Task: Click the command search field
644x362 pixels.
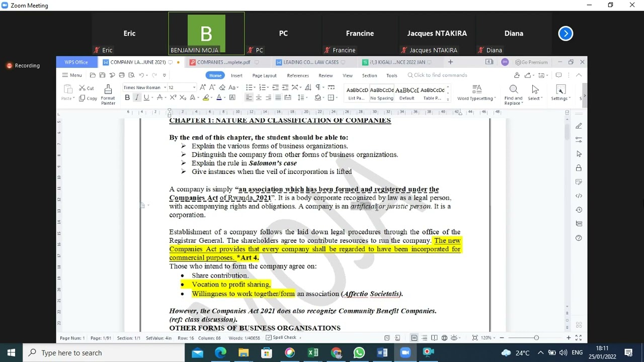Action: (438, 75)
